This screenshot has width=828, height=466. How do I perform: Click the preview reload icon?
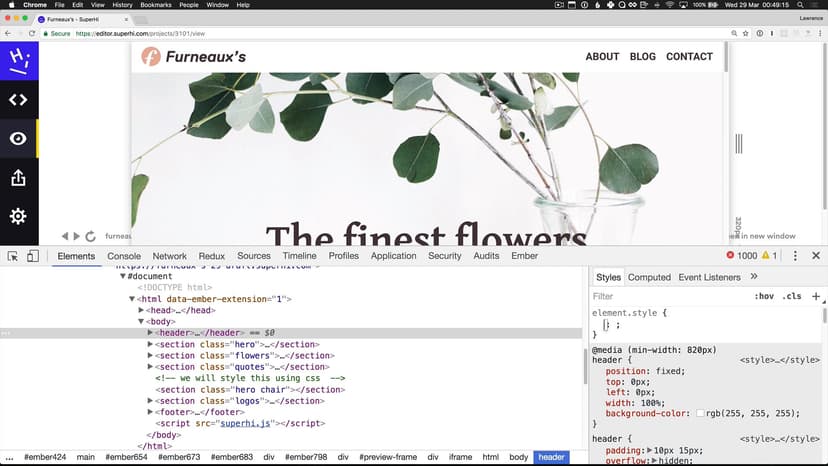[x=90, y=237]
